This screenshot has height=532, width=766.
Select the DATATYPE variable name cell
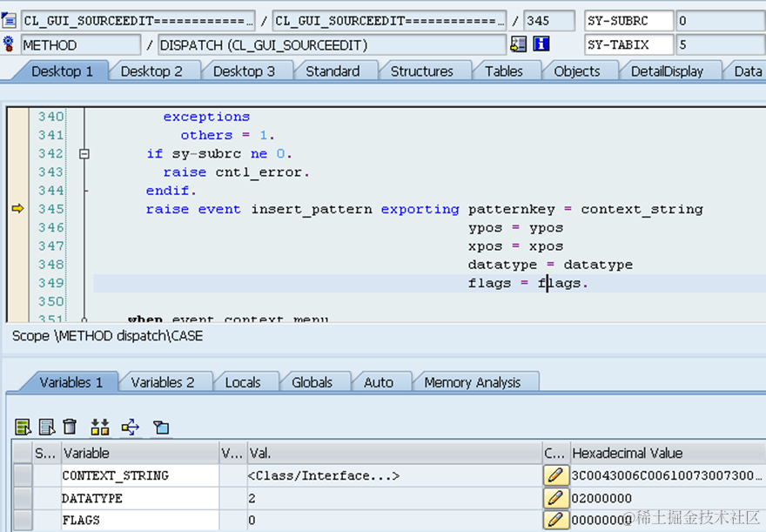pyautogui.click(x=140, y=498)
